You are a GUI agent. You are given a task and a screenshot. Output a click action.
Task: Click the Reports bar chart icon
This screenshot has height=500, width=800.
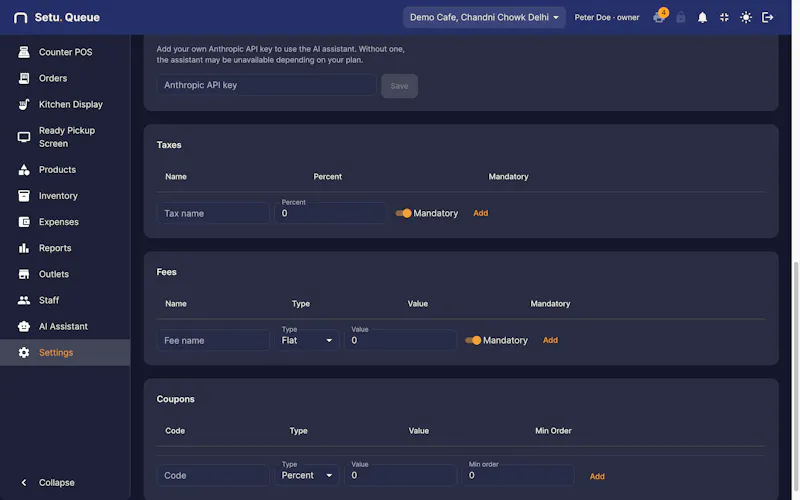(24, 248)
